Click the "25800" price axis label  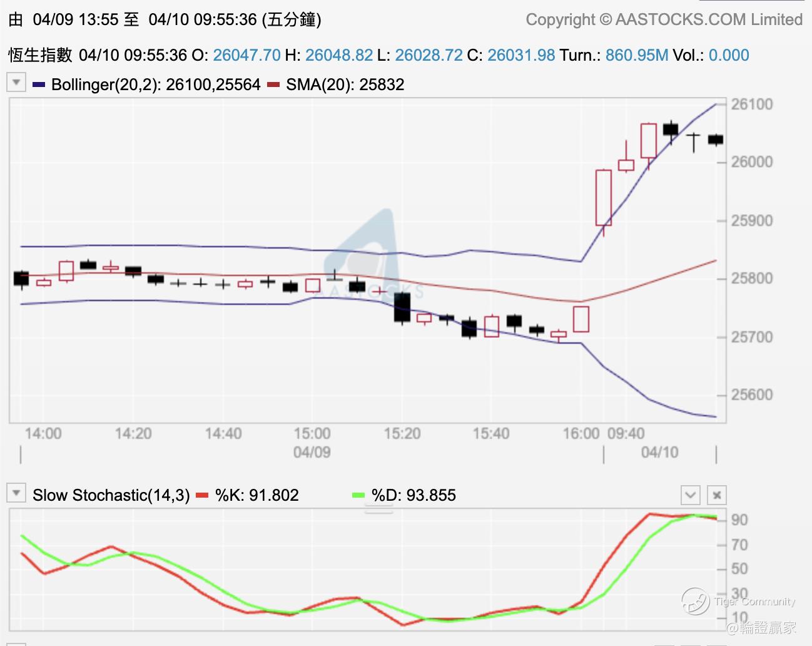(752, 279)
